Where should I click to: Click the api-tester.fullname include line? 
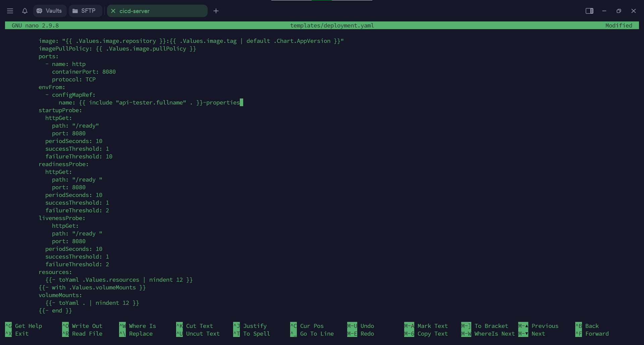coord(149,102)
